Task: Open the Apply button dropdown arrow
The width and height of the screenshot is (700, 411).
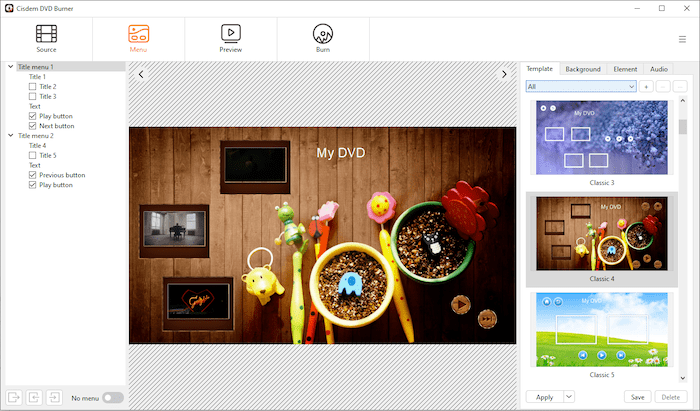Action: pyautogui.click(x=568, y=397)
